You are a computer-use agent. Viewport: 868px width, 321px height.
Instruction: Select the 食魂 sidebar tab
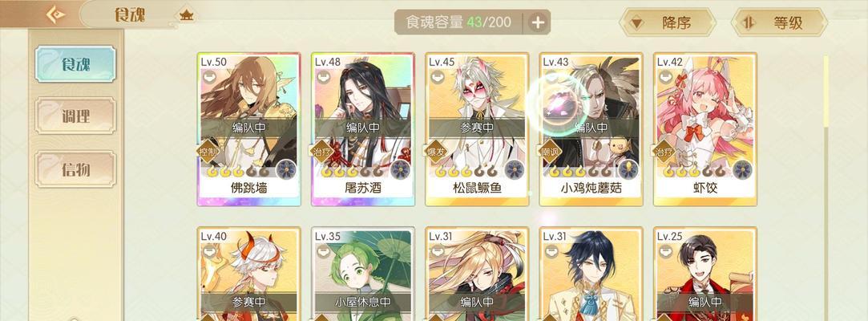click(75, 63)
